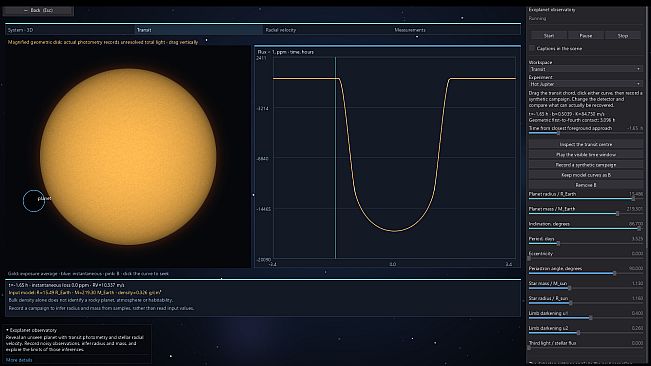Stop the simulation

click(622, 36)
